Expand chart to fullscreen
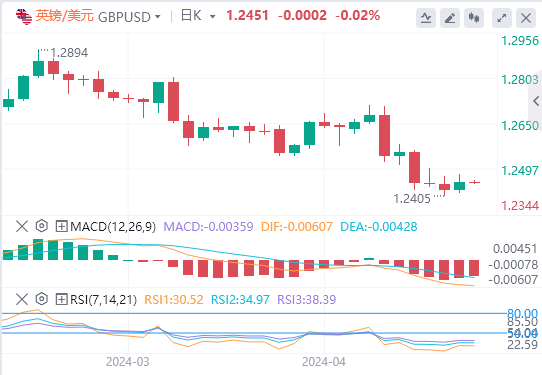Screen dimensions: 542x375 (502, 18)
